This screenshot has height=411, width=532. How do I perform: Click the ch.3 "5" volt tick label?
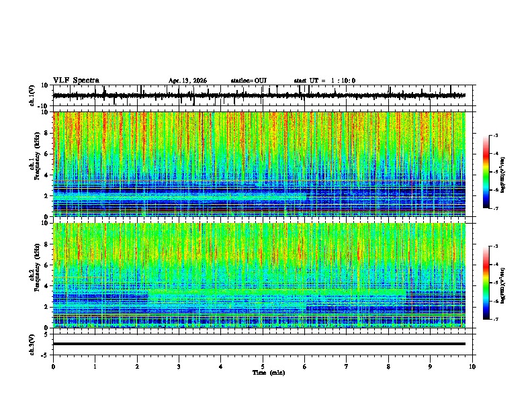pyautogui.click(x=47, y=334)
